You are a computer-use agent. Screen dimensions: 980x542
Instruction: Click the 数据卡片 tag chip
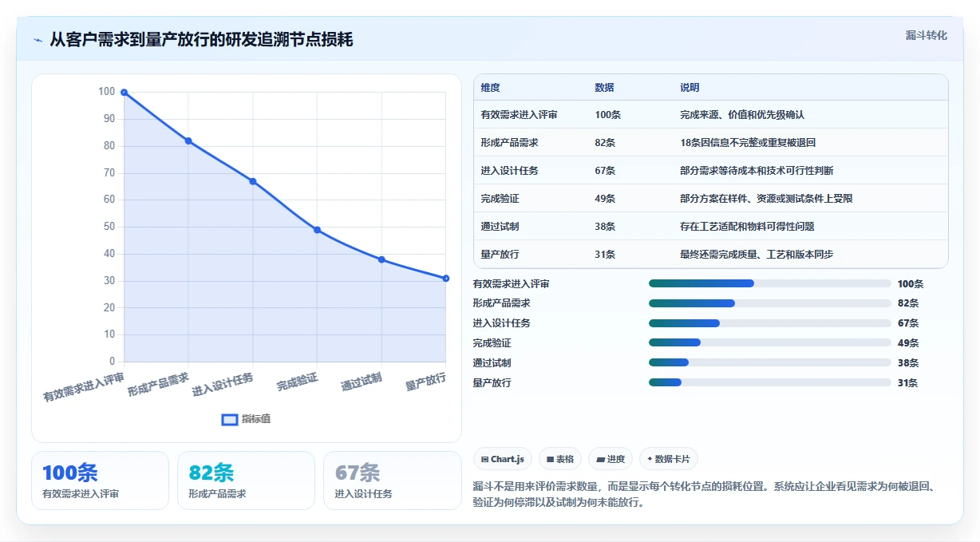[669, 459]
